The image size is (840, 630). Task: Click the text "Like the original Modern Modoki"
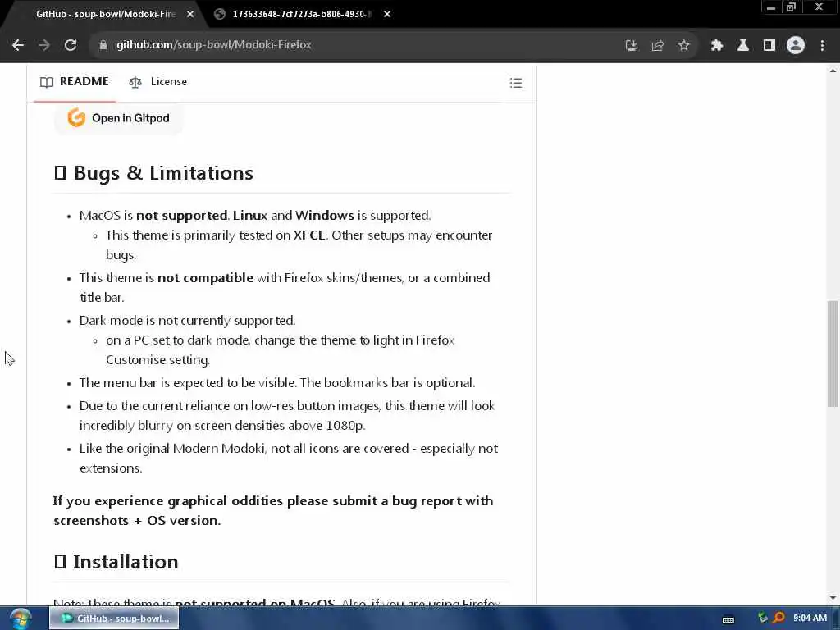172,449
